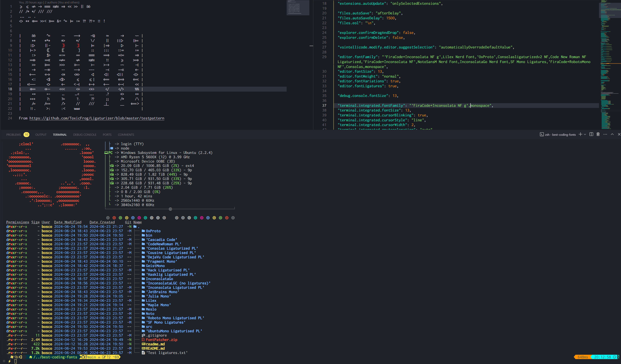Split the terminal panel
621x364 pixels.
point(591,134)
